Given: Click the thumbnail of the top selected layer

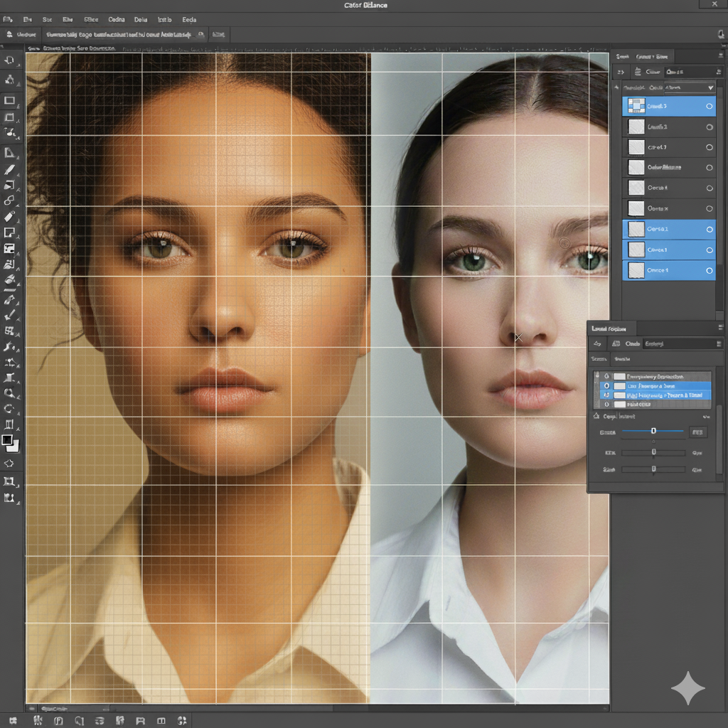Looking at the screenshot, I should point(636,107).
